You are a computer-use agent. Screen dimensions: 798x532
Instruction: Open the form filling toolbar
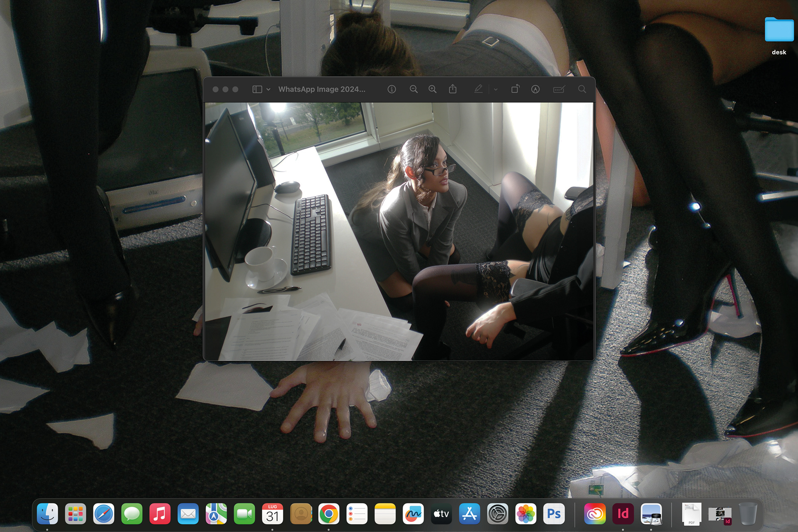pos(559,89)
